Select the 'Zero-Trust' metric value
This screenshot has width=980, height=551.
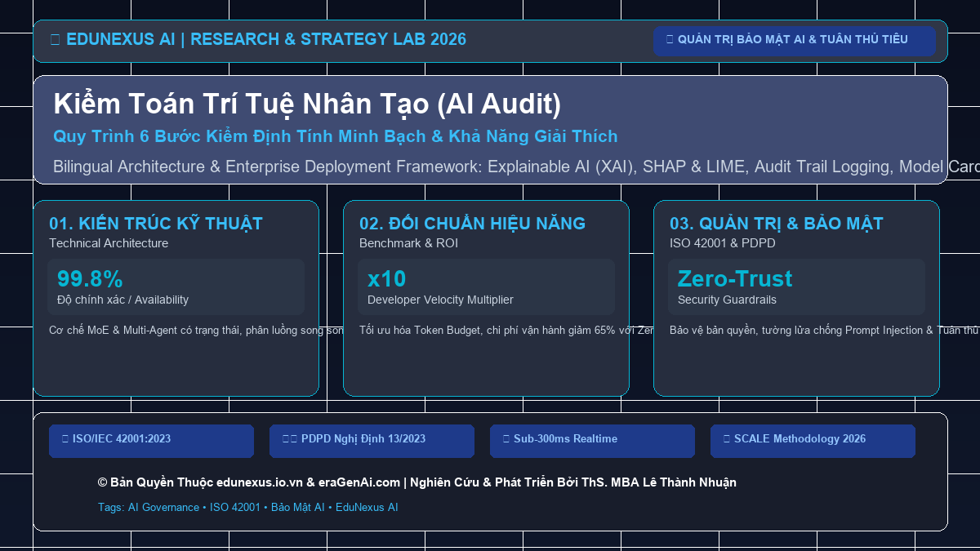(x=735, y=278)
